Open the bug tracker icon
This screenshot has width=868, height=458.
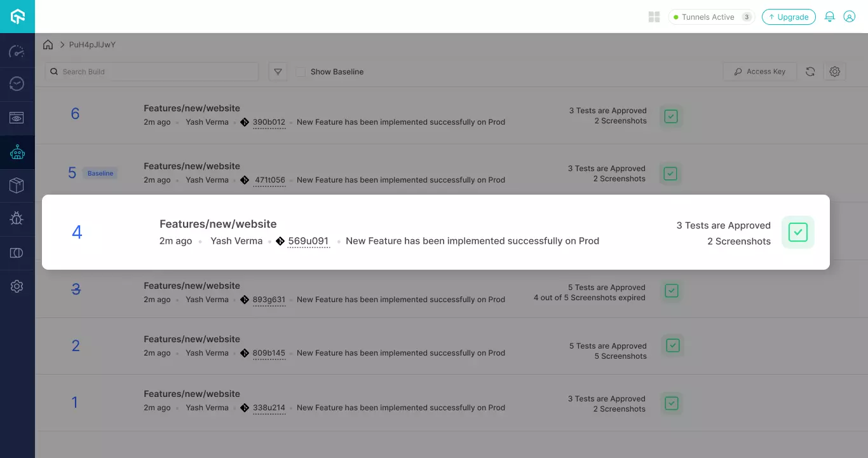[17, 219]
